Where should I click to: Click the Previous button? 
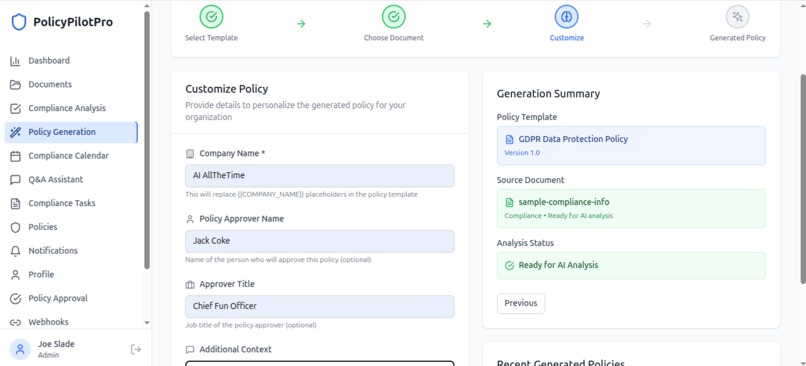coord(521,303)
